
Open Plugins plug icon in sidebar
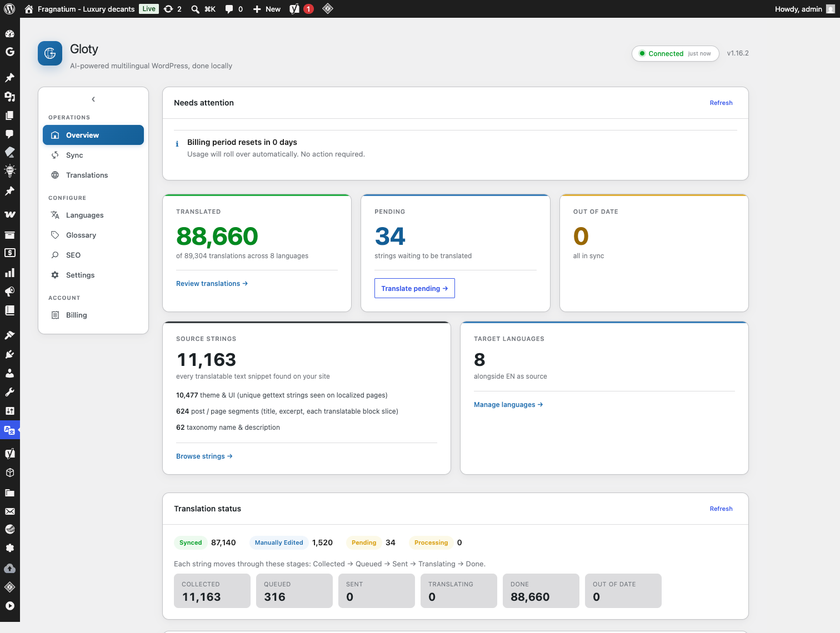click(x=9, y=354)
